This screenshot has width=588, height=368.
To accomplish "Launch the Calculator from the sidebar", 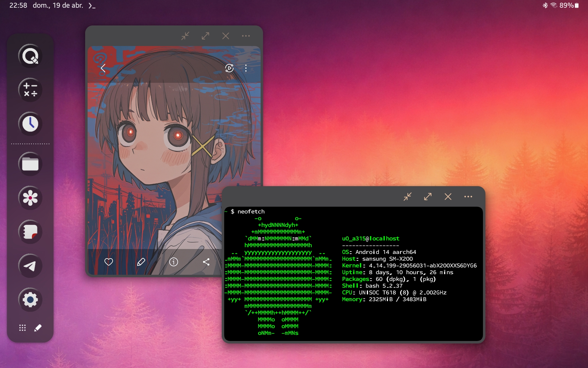I will [30, 90].
